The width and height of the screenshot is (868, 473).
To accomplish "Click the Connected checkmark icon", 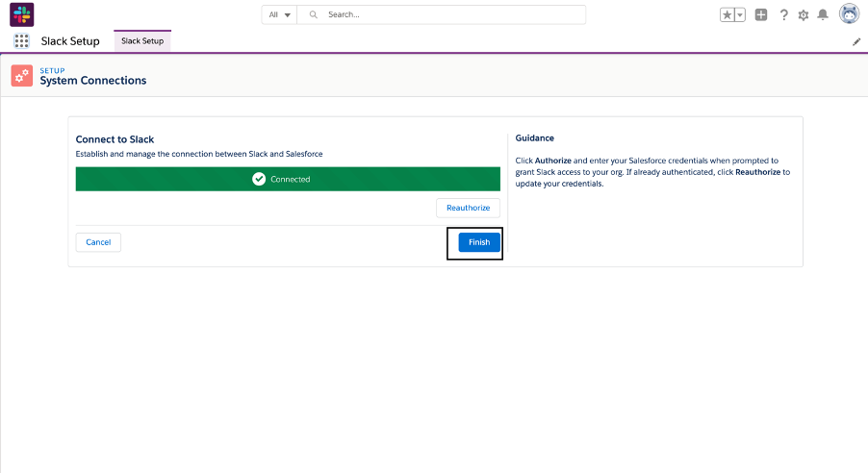I will pos(259,179).
